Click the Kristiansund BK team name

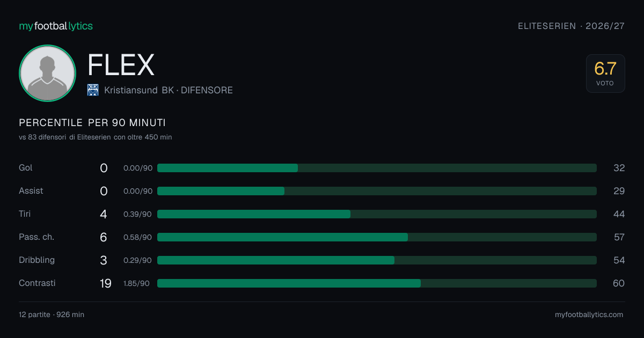pos(139,90)
